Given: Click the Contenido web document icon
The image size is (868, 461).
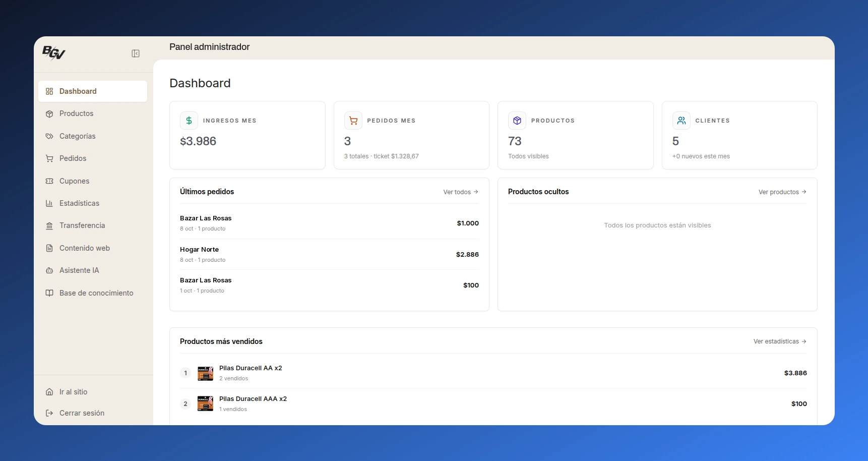Looking at the screenshot, I should 49,248.
